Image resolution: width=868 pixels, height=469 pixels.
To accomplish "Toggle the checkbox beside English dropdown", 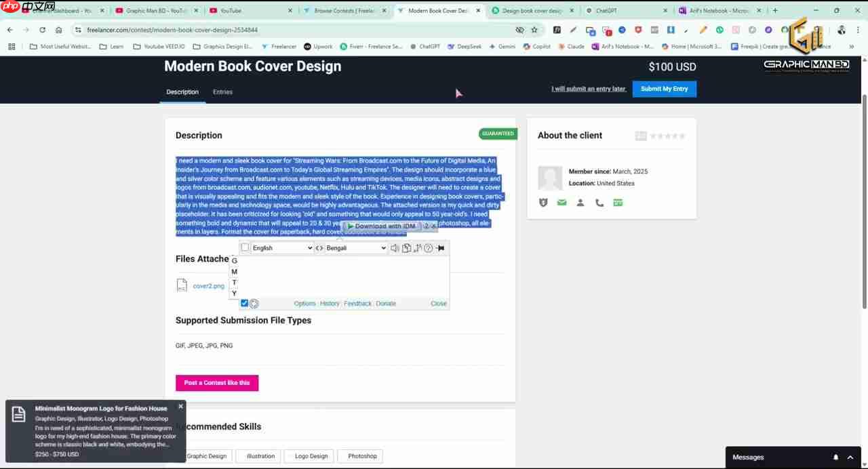I will 245,248.
